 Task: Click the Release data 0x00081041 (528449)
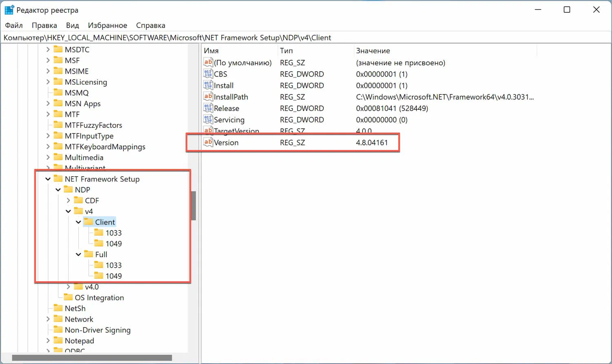coord(392,108)
